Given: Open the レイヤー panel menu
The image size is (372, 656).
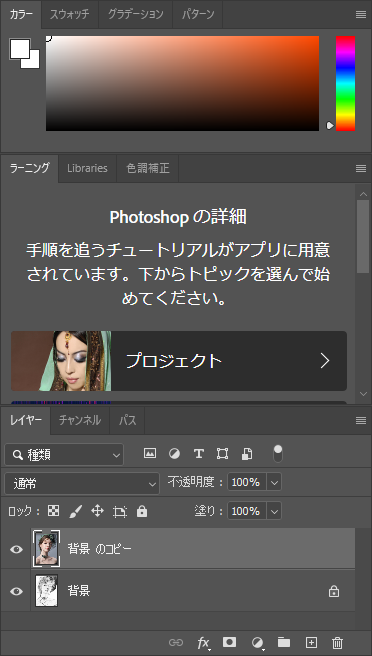Looking at the screenshot, I should click(361, 420).
